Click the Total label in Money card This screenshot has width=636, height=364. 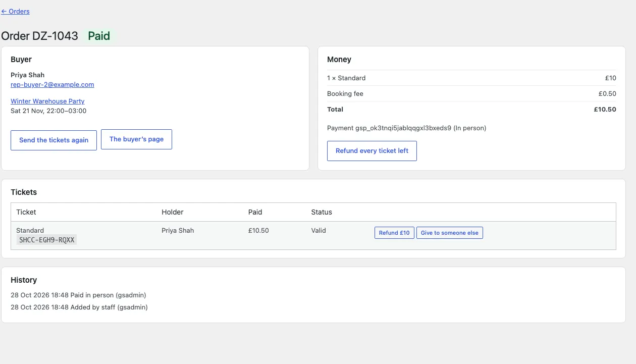pos(335,109)
